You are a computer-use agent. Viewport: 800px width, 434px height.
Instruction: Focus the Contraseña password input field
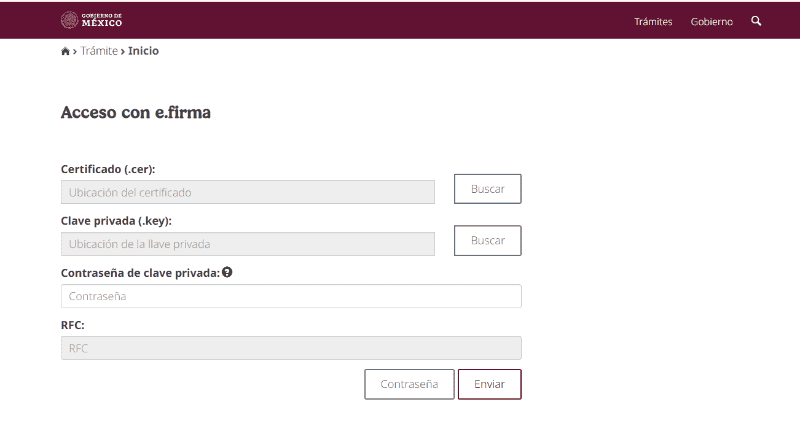tap(290, 296)
